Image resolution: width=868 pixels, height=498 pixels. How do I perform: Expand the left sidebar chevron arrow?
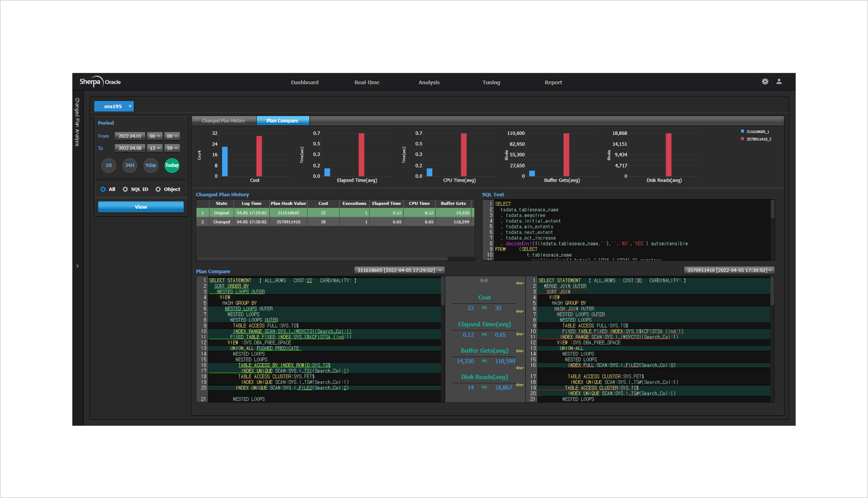[x=77, y=266]
